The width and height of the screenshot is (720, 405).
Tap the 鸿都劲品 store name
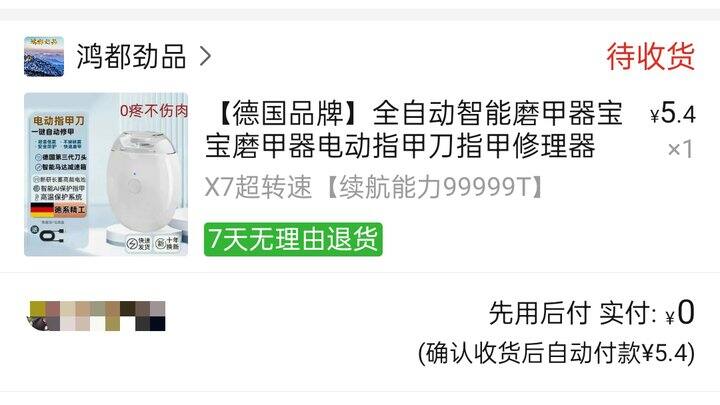point(131,56)
